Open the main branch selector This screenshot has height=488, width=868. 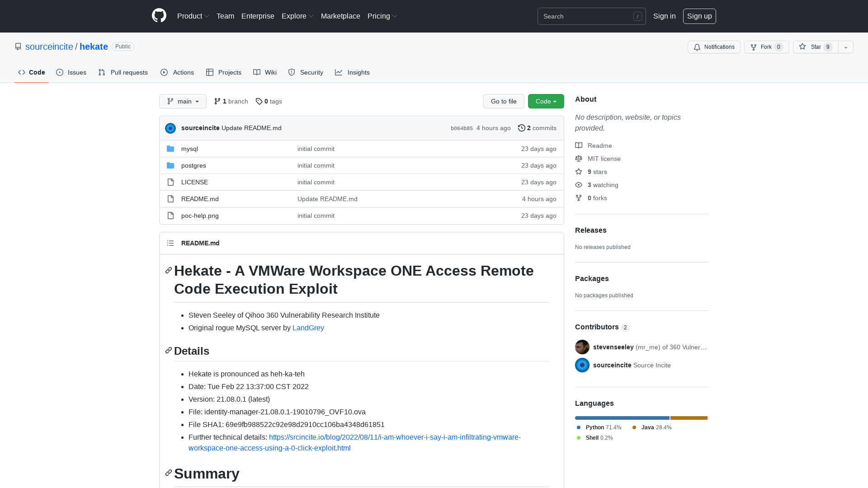click(x=183, y=101)
